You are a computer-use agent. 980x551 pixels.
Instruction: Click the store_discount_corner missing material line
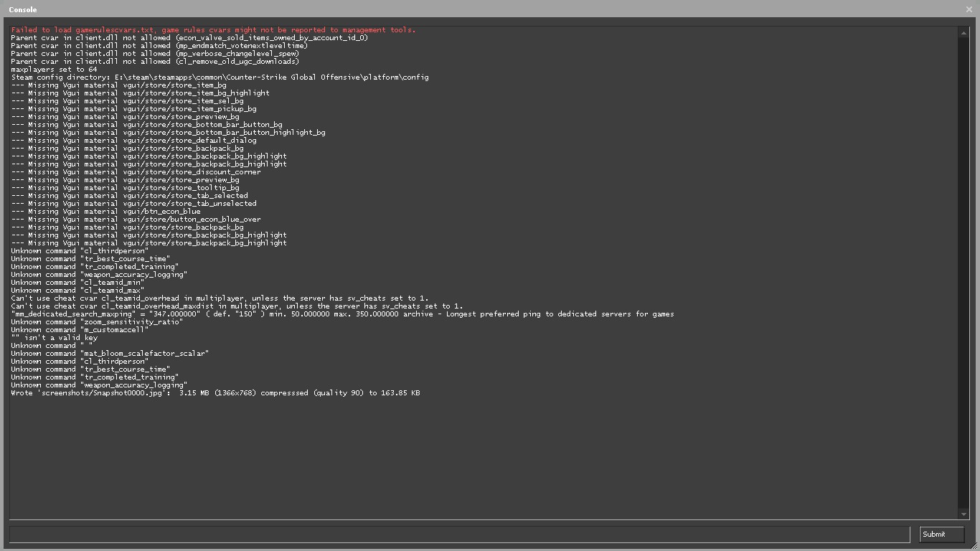[136, 172]
